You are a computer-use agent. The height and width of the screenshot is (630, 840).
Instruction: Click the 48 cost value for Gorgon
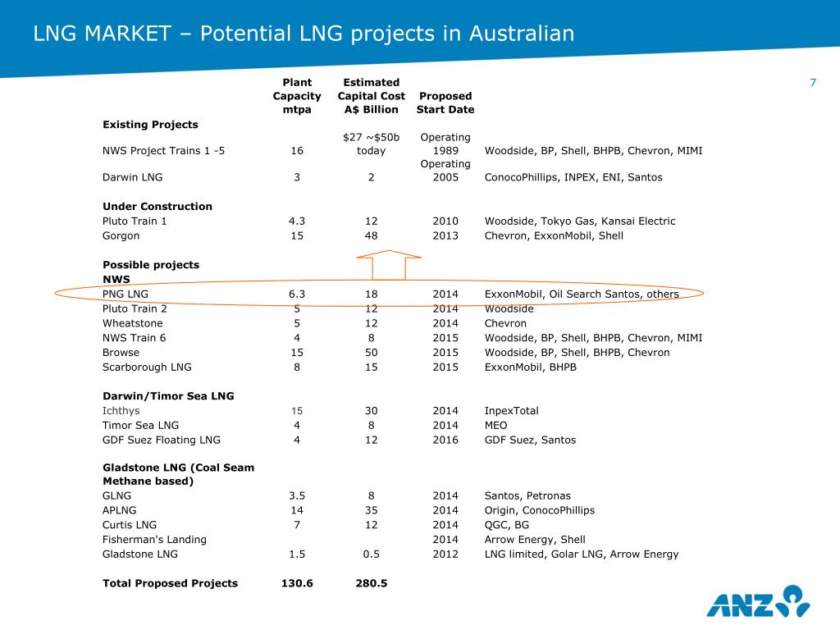(x=372, y=235)
